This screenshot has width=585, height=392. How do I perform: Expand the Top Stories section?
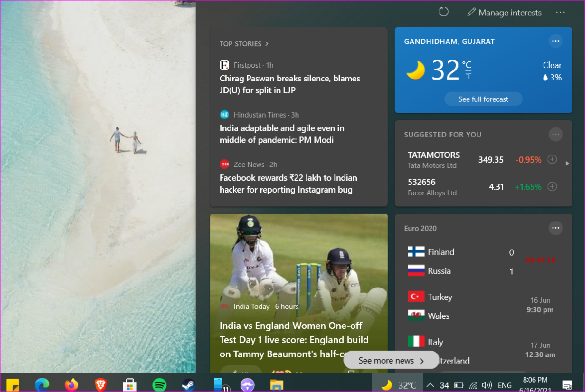point(244,44)
